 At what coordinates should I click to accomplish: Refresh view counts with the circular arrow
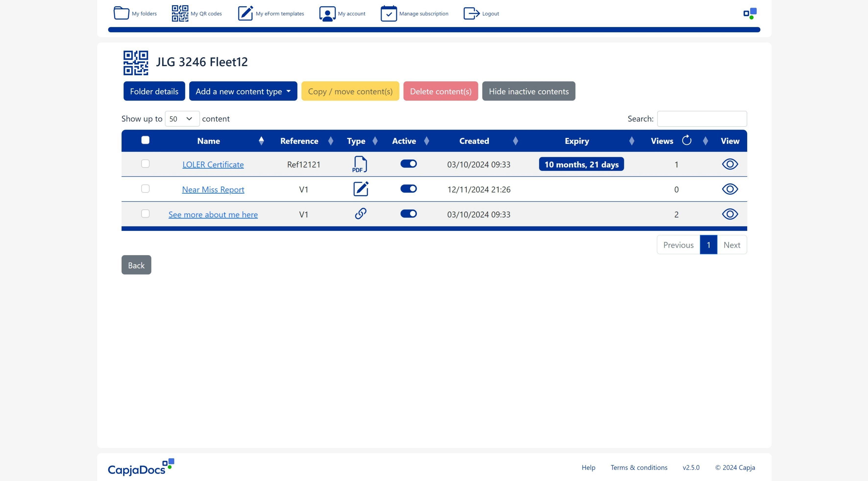tap(686, 140)
